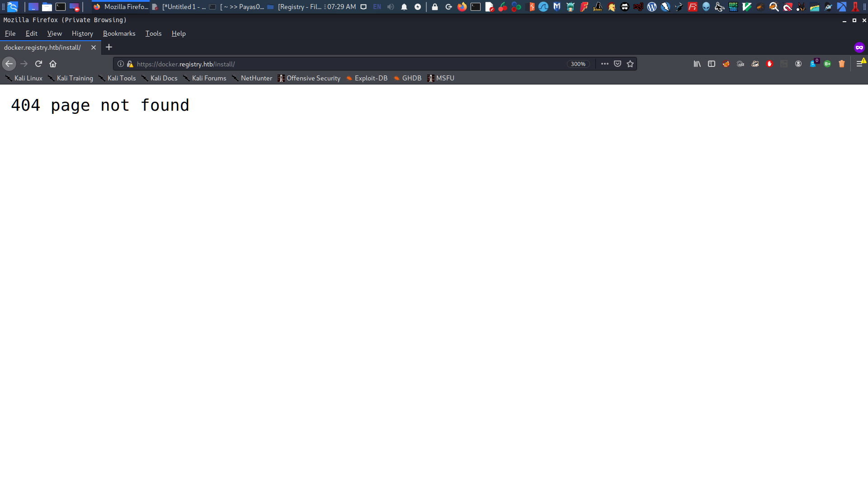The width and height of the screenshot is (868, 488).
Task: Click the 404 page not found text
Action: coord(100,105)
